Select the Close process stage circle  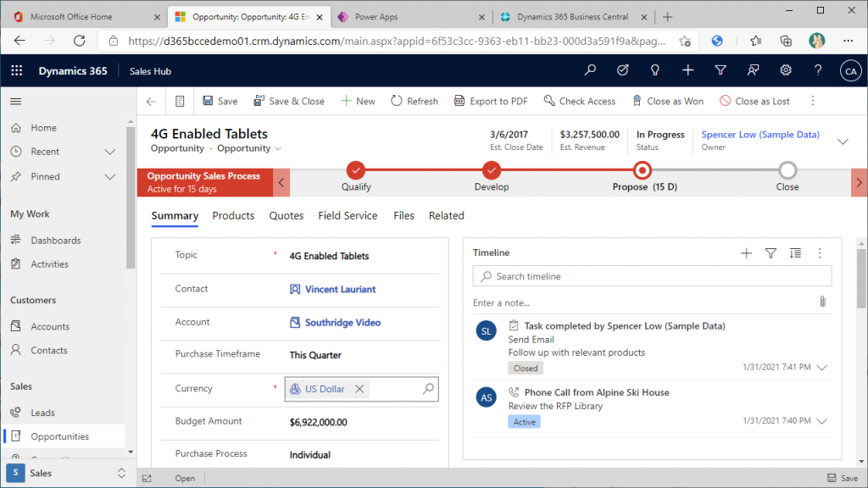click(787, 170)
